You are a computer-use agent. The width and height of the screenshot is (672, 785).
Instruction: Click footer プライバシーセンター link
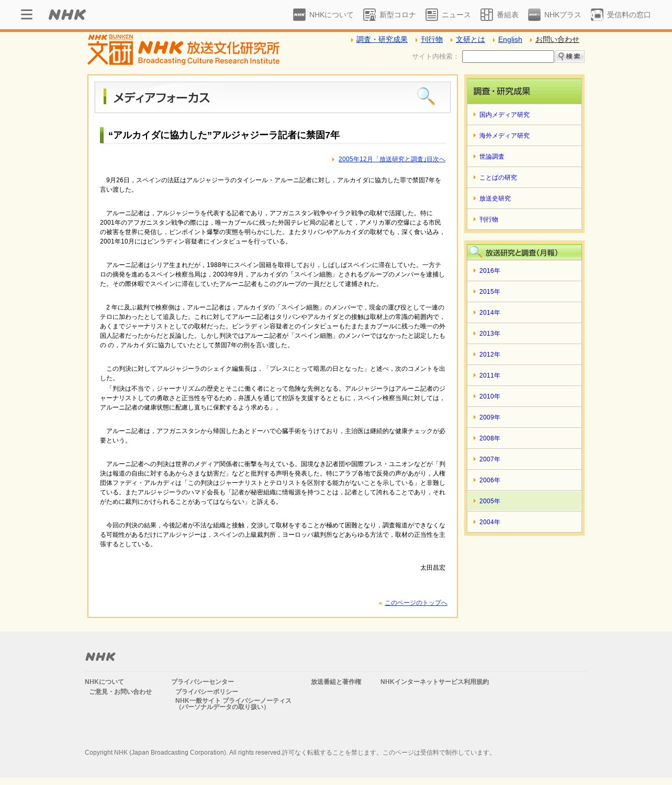203,682
